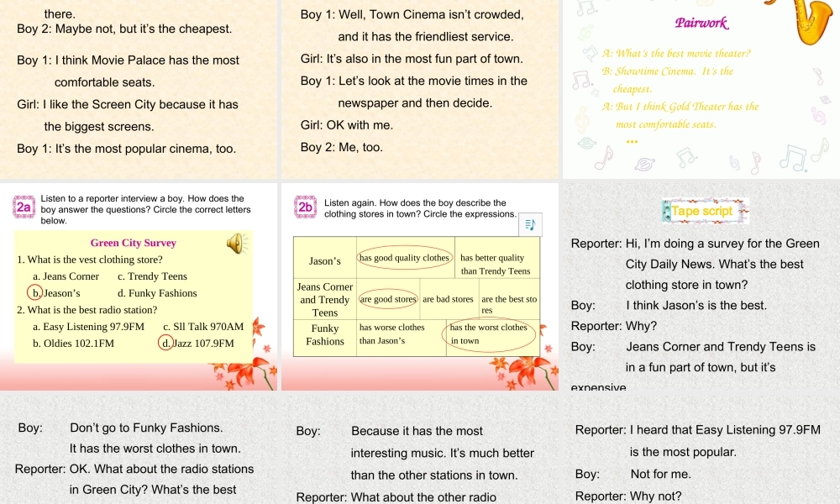Select the line 'Girl: OK with me.'
840x504 pixels.
tap(347, 125)
